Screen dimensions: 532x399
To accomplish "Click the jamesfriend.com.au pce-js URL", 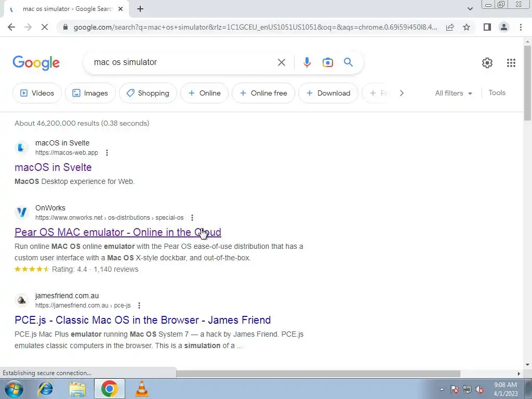I will [x=83, y=305].
